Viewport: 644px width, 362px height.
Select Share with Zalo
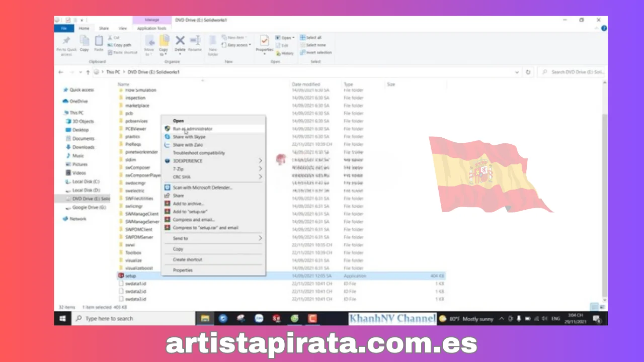pos(213,145)
